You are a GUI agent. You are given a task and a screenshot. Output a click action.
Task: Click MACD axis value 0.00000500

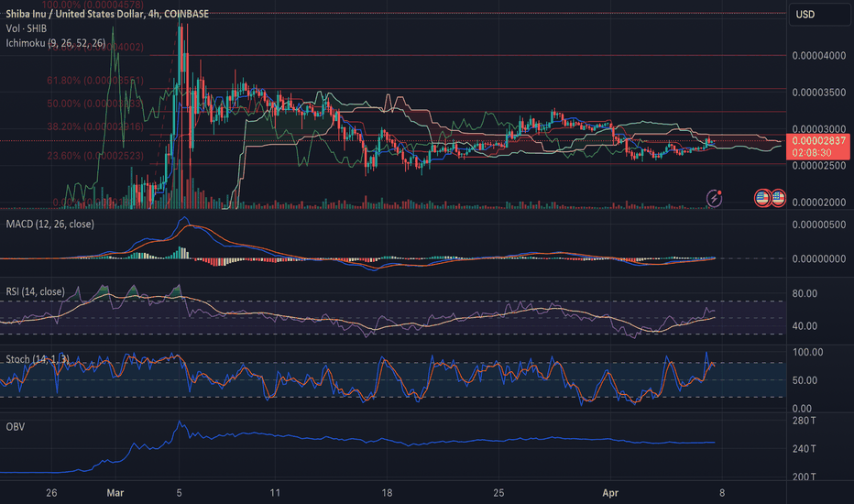818,225
